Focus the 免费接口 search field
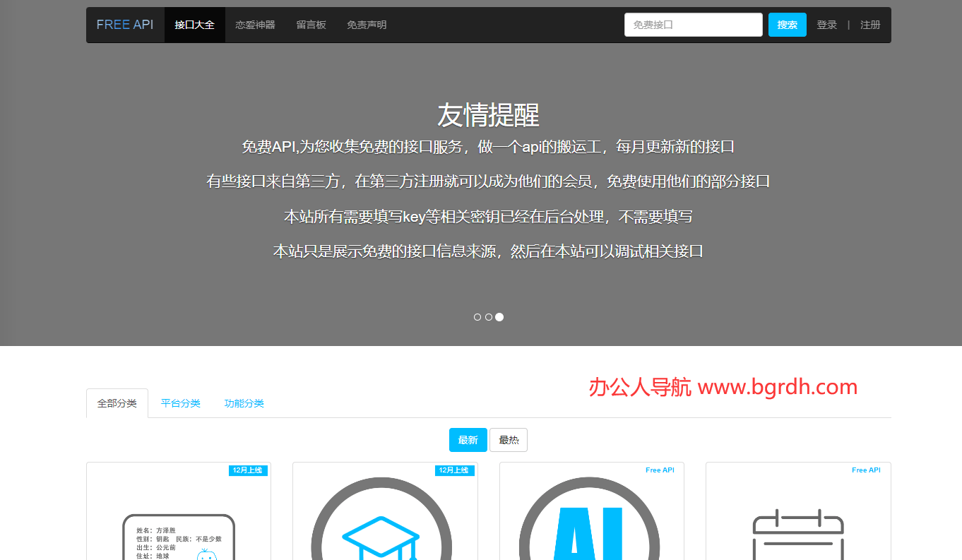The image size is (962, 560). click(694, 25)
